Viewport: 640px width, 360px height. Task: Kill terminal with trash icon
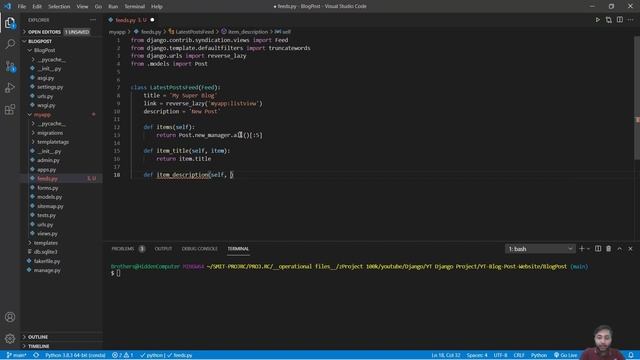[x=609, y=249]
